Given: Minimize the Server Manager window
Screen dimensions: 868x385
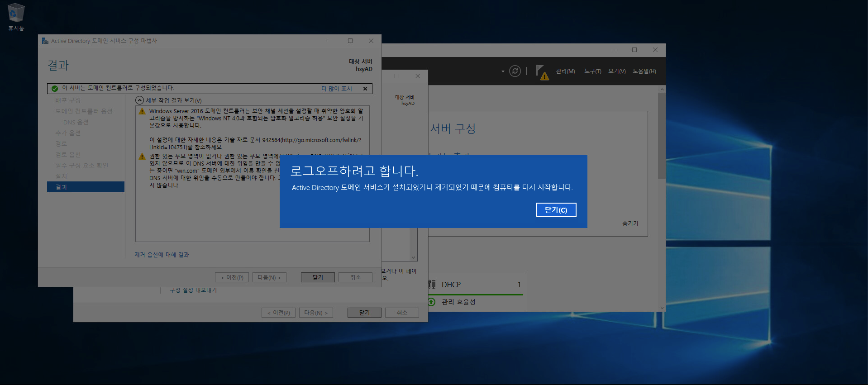Looking at the screenshot, I should point(614,50).
